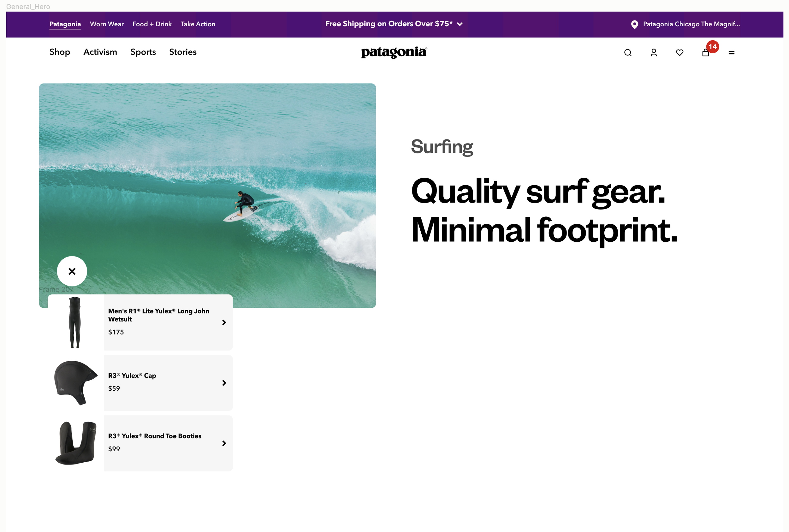Open the hamburger menu icon

[731, 53]
